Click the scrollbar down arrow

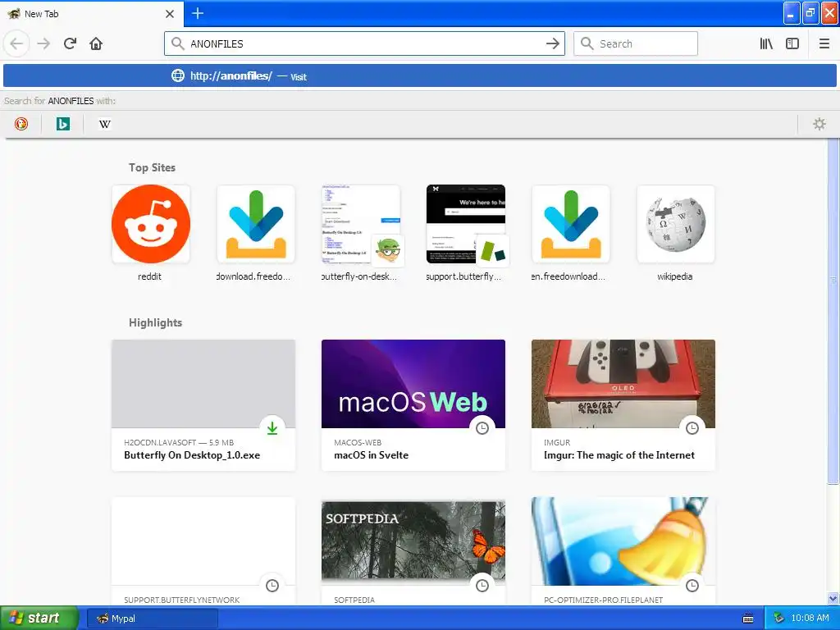tap(833, 598)
